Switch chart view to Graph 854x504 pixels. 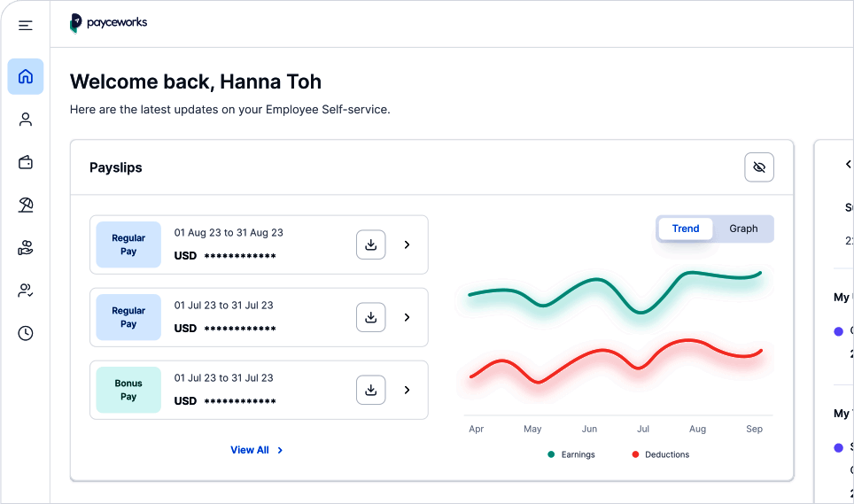[x=743, y=229]
